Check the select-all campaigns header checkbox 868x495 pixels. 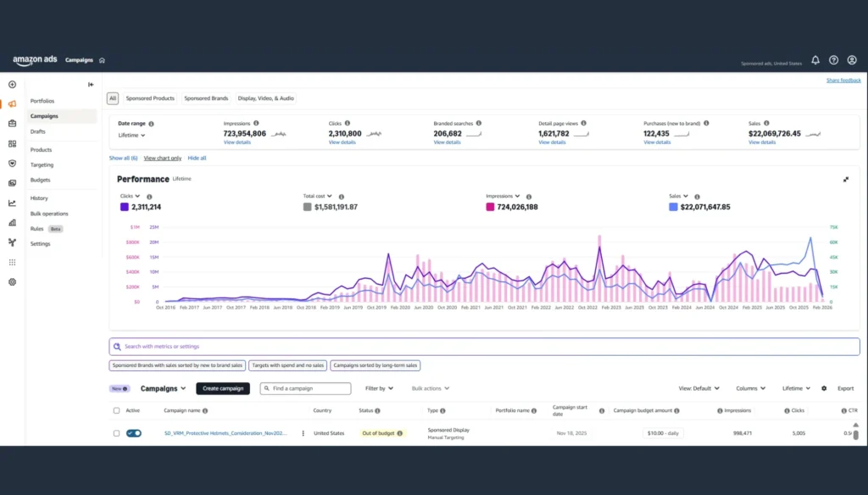pyautogui.click(x=117, y=411)
